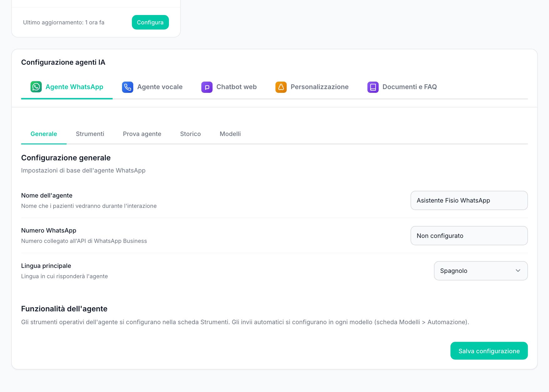Click the orange Personalizzazione icon

[281, 87]
